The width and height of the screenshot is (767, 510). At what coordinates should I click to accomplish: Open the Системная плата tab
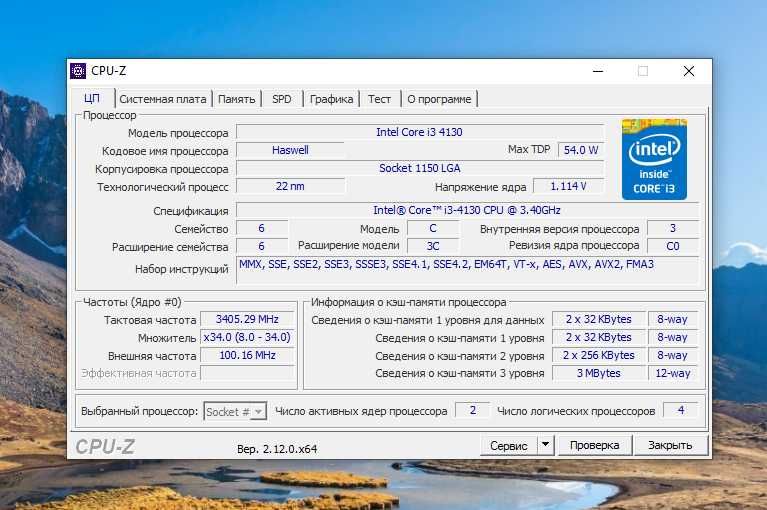coord(163,99)
